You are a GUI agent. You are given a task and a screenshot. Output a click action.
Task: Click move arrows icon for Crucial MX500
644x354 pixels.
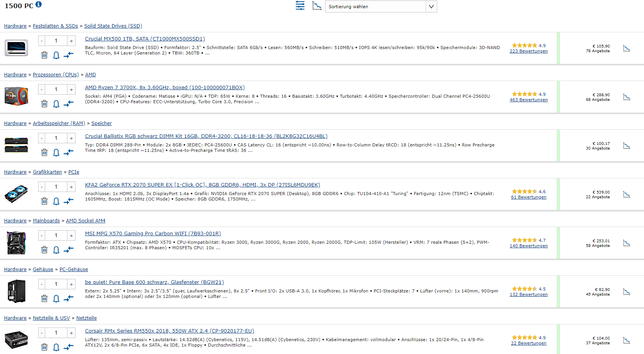[x=69, y=55]
